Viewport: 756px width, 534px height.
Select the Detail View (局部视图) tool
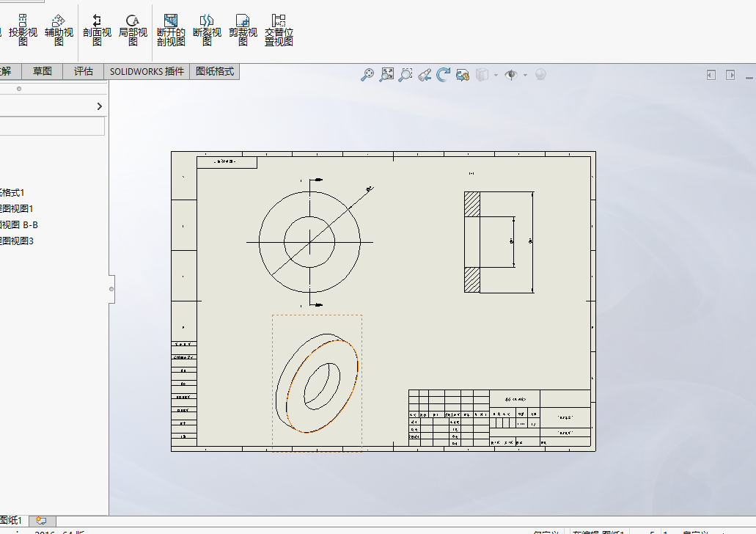click(133, 30)
